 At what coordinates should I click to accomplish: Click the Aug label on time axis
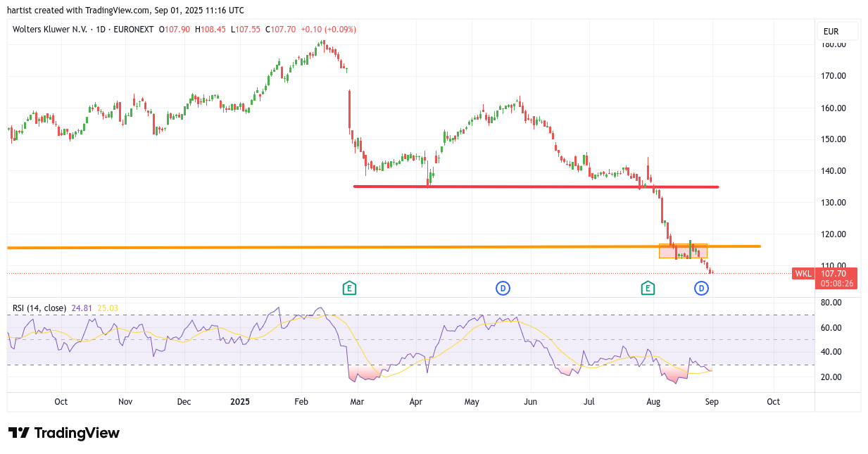pos(653,402)
